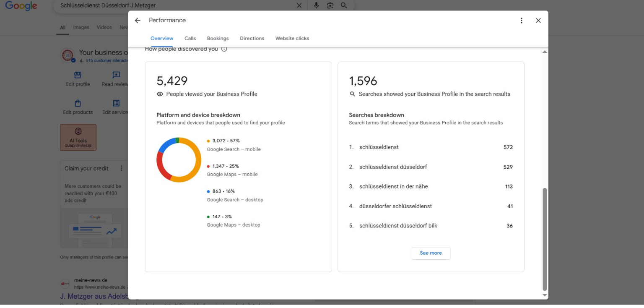Viewport: 644px width, 308px height.
Task: Switch to the Calls tab
Action: point(190,38)
